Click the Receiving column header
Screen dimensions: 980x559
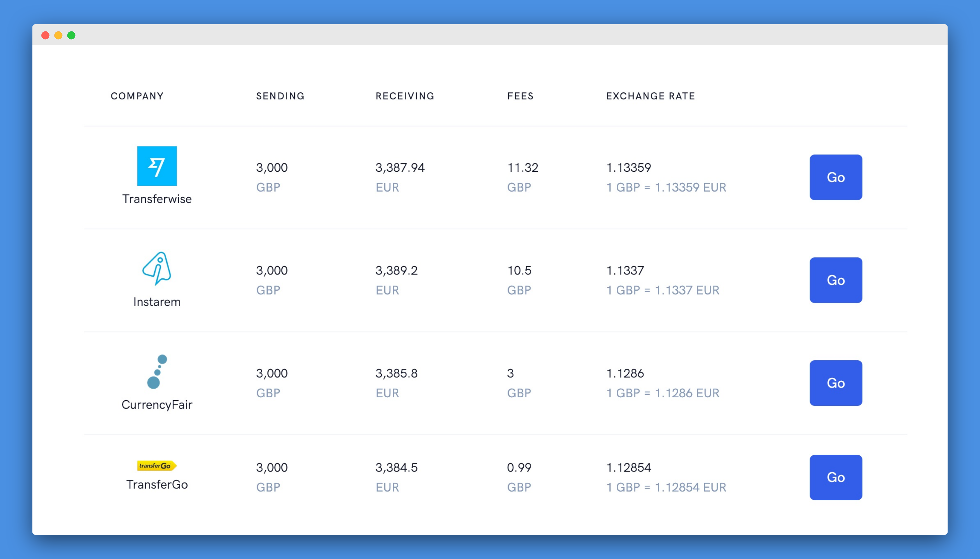point(404,96)
